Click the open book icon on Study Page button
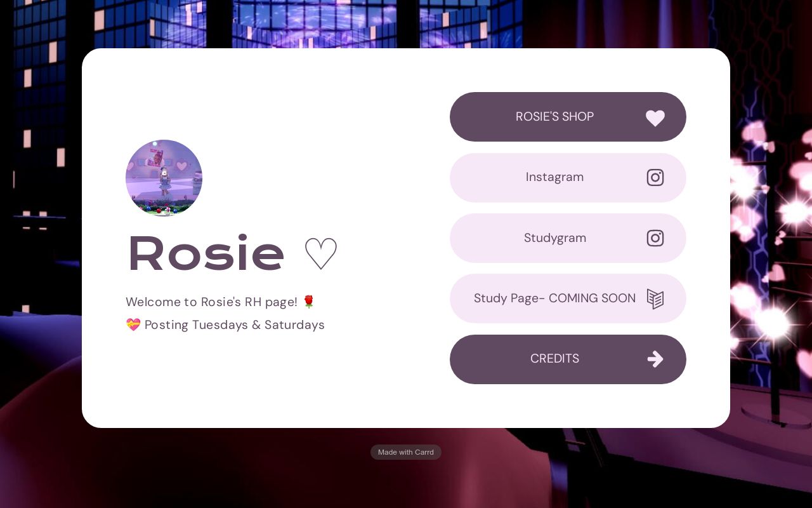Image resolution: width=812 pixels, height=508 pixels. pos(655,298)
